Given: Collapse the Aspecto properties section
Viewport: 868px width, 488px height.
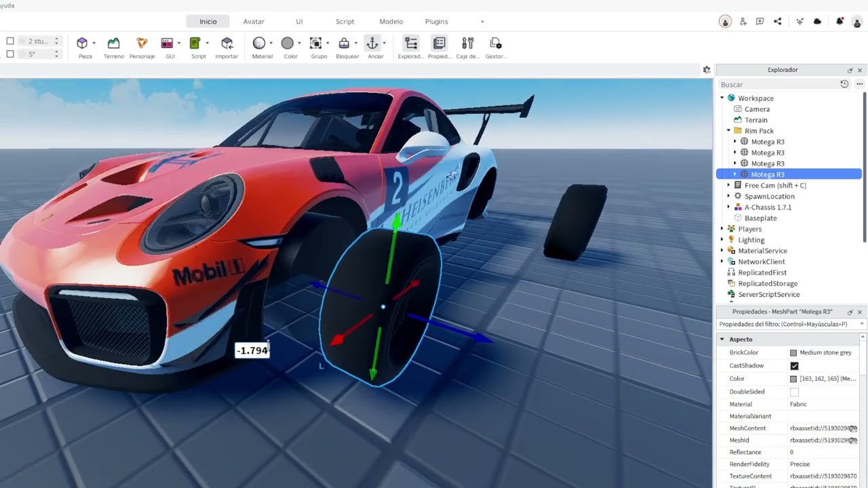Looking at the screenshot, I should (722, 340).
